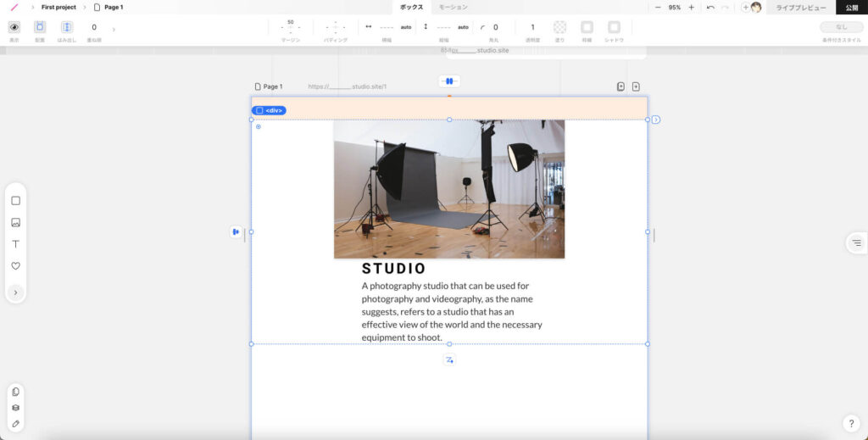The width and height of the screenshot is (868, 440).
Task: Expand the left add panel chevron
Action: pyautogui.click(x=15, y=292)
